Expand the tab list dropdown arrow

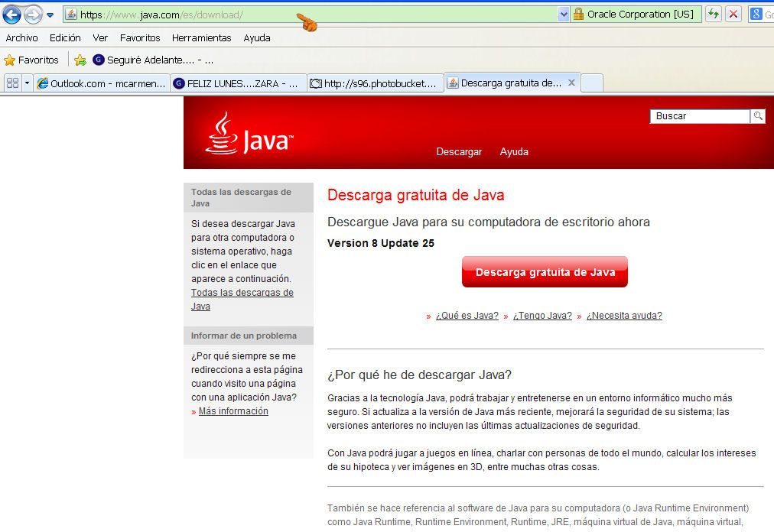point(27,83)
